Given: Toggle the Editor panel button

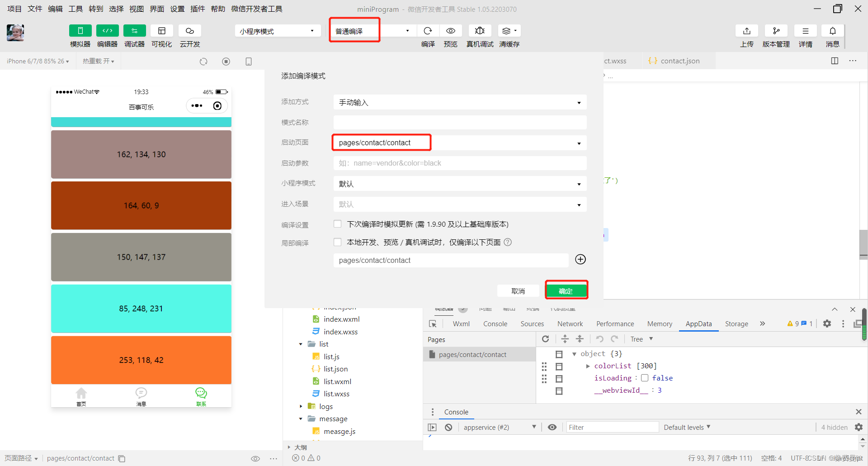Looking at the screenshot, I should 108,31.
